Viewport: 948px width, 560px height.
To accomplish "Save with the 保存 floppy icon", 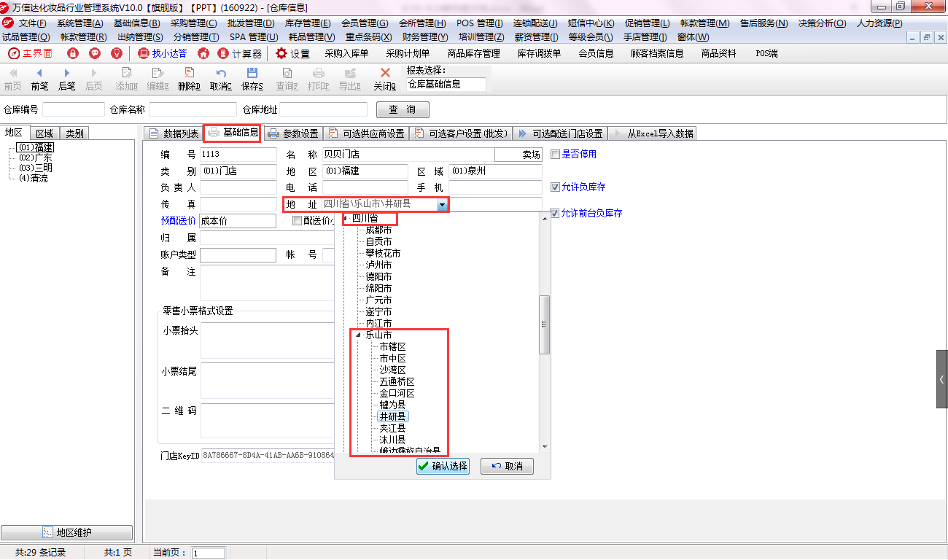I will click(x=252, y=79).
